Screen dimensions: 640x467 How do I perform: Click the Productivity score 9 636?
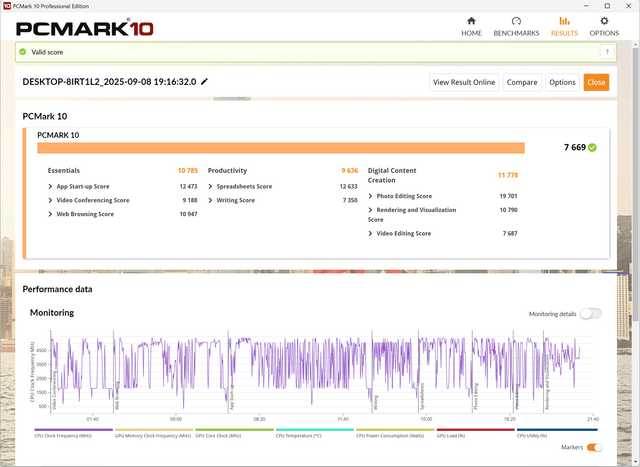(350, 170)
